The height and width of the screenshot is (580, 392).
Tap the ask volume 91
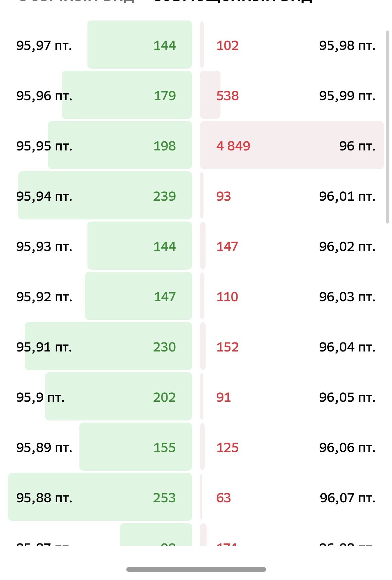223,397
